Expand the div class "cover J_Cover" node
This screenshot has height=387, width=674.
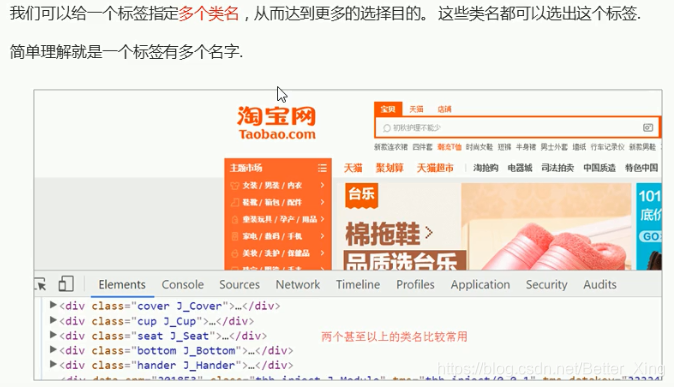point(53,305)
